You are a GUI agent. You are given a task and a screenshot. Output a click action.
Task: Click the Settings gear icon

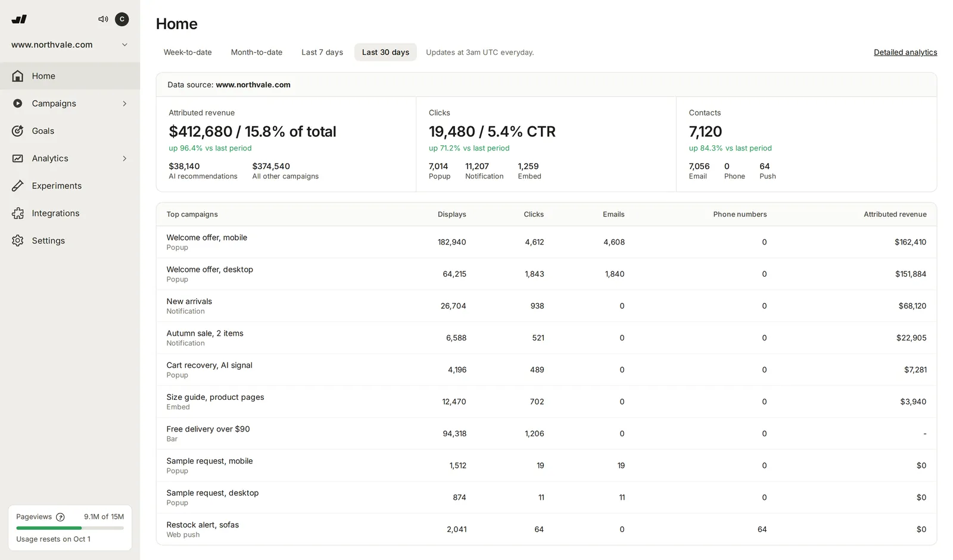(x=18, y=240)
